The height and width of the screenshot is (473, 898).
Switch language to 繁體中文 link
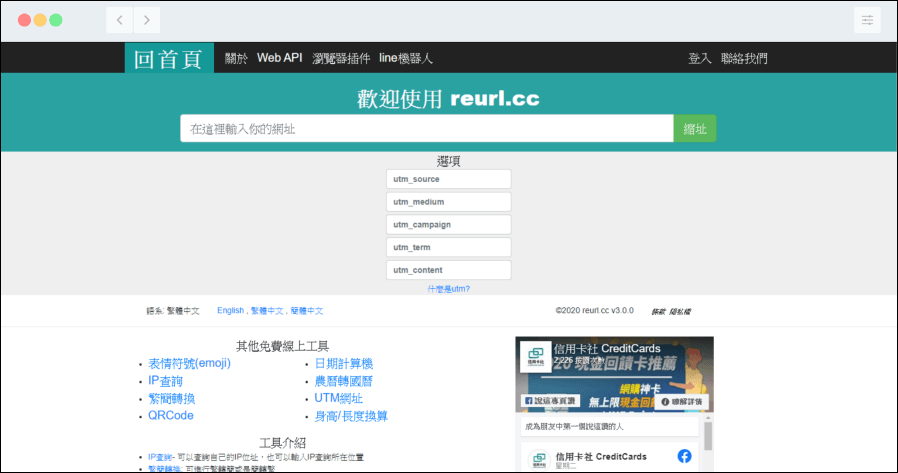[x=267, y=311]
